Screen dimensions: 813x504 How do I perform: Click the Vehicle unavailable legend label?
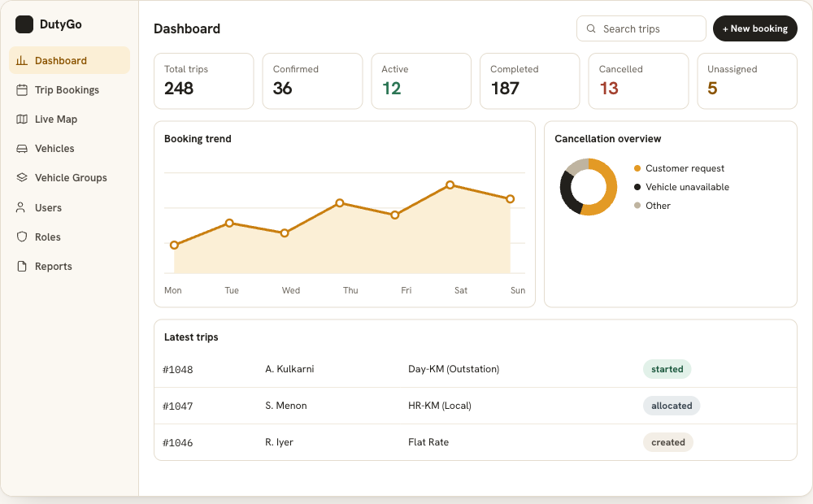[x=688, y=187]
